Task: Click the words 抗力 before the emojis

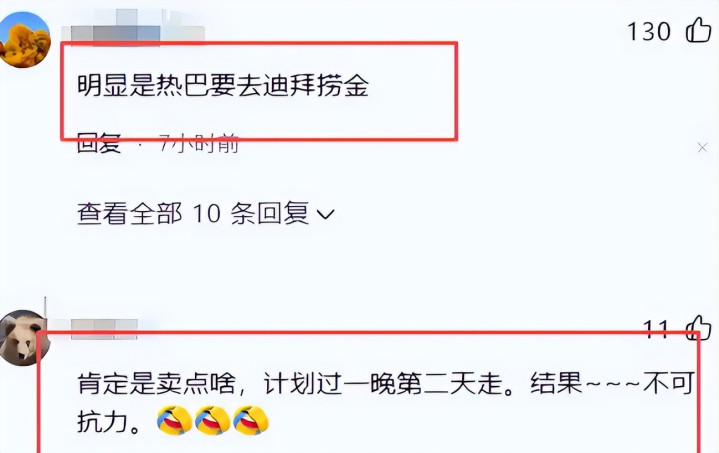Action: pos(102,421)
